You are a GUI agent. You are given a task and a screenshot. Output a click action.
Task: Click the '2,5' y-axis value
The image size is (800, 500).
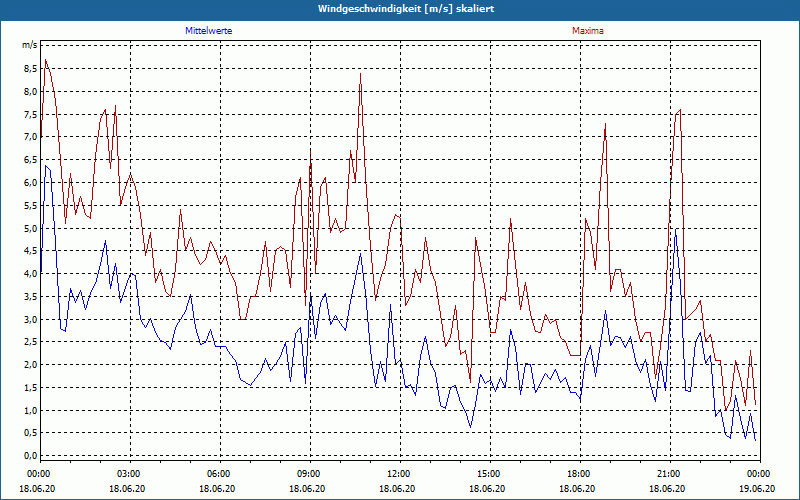[x=31, y=342]
